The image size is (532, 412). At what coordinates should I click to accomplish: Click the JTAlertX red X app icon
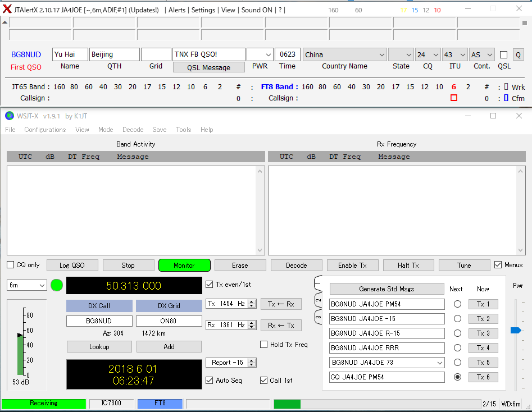pyautogui.click(x=7, y=9)
